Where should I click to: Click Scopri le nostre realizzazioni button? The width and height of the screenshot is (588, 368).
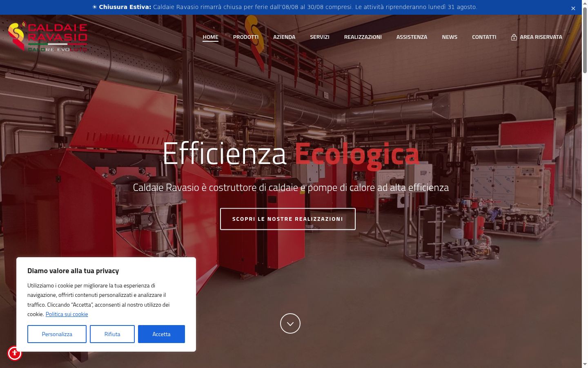(288, 219)
